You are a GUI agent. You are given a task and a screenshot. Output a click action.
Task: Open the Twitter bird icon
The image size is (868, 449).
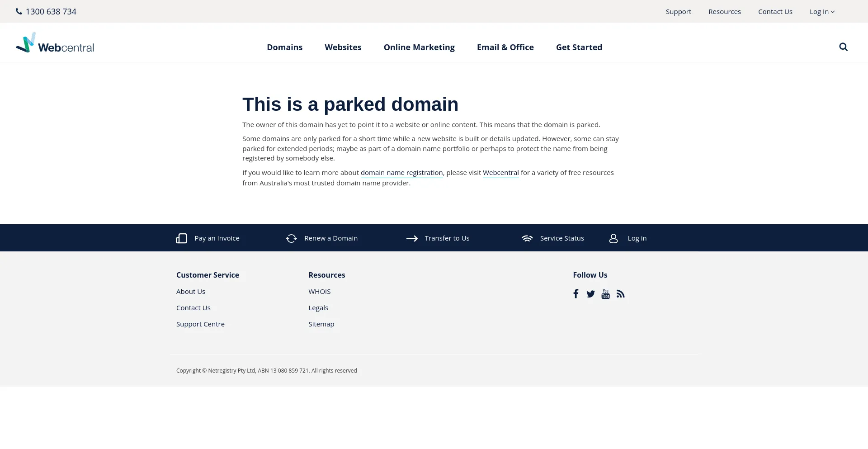[x=590, y=294]
